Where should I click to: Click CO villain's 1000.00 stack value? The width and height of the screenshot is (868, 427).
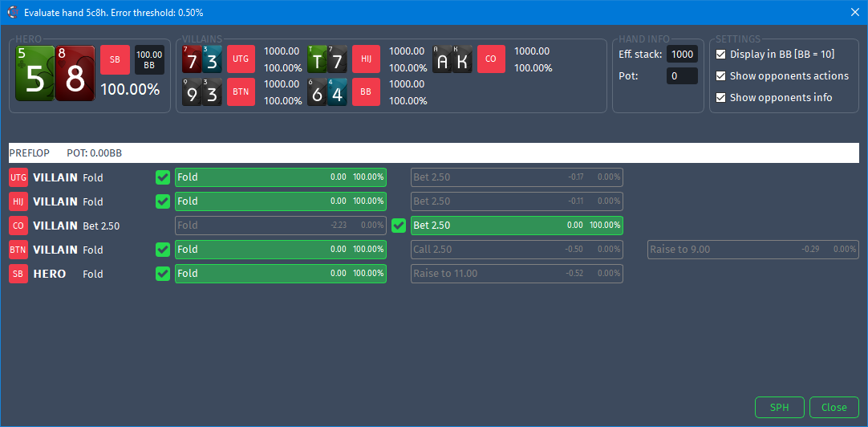click(533, 51)
